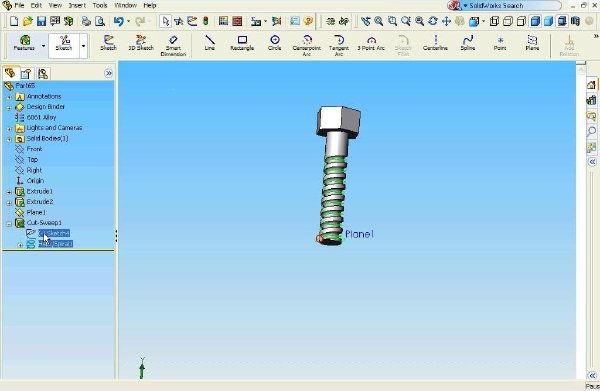Expand the Annotations tree node
Image resolution: width=600 pixels, height=391 pixels.
point(9,97)
